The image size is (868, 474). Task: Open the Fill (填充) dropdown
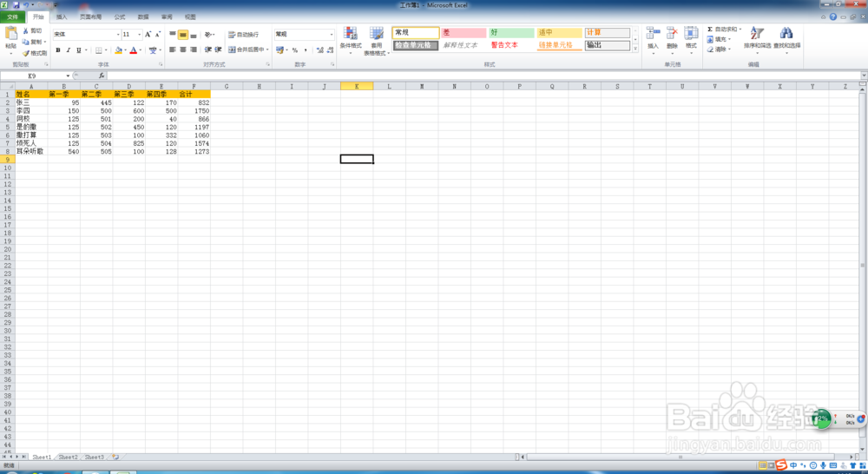[719, 39]
